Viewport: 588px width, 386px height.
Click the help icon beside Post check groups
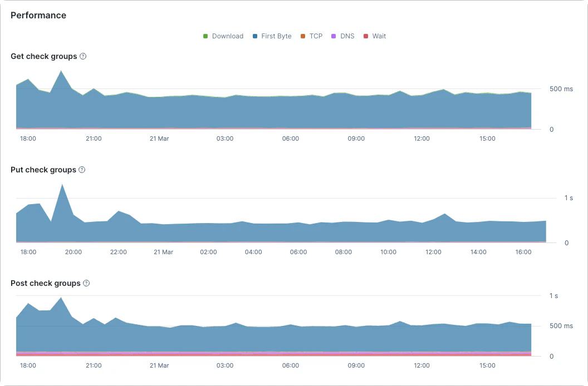click(x=86, y=283)
